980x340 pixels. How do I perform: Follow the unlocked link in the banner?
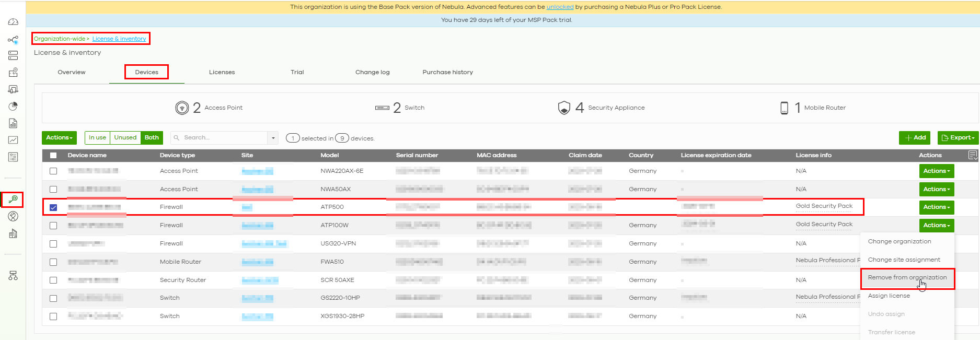tap(560, 7)
